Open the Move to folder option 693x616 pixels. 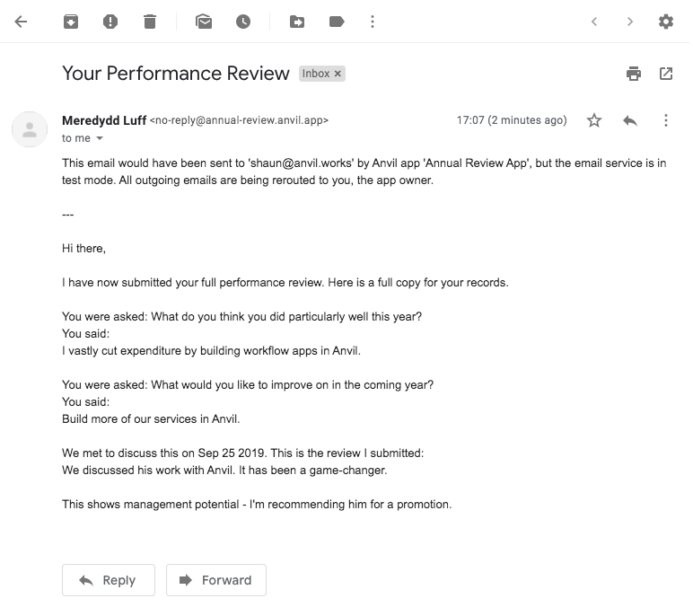[297, 22]
